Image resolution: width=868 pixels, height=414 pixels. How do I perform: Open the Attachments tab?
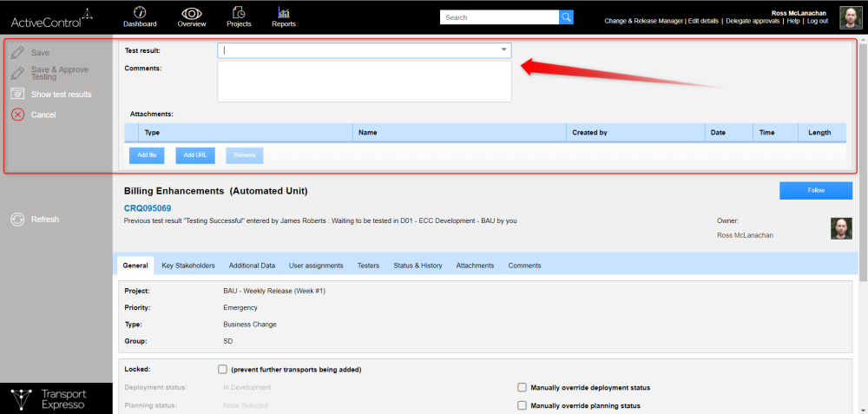click(x=475, y=266)
